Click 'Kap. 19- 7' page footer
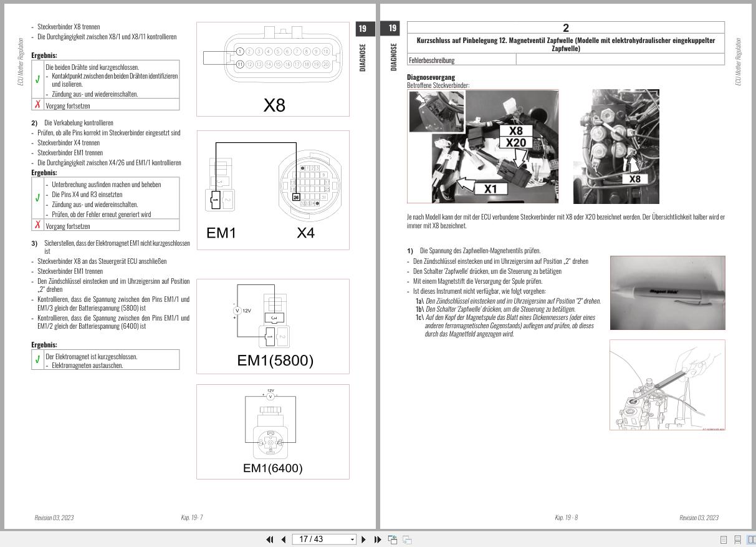 click(x=192, y=518)
